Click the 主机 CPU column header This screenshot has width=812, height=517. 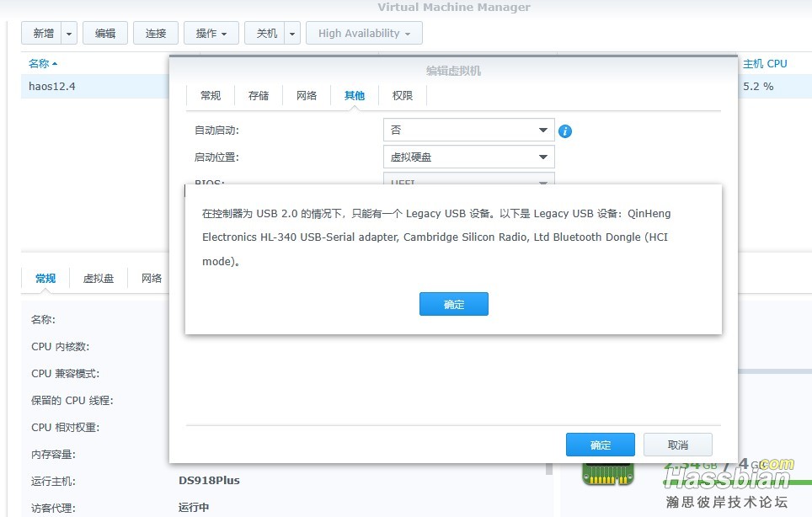pyautogui.click(x=765, y=64)
